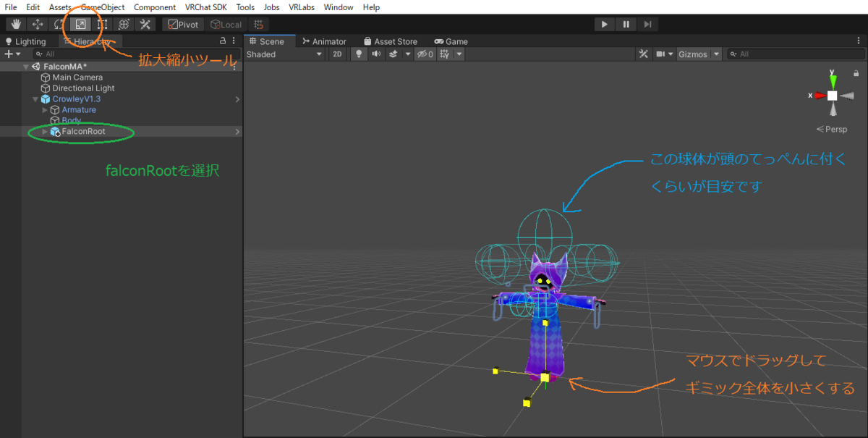Viewport: 868px width, 438px height.
Task: Select CrowleyV1.3 in Hierarchy
Action: (76, 99)
